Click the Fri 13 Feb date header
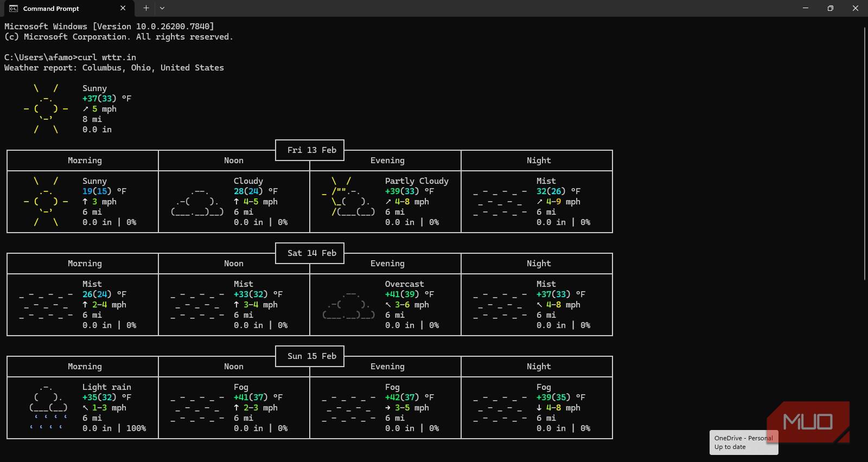868x462 pixels. tap(311, 150)
